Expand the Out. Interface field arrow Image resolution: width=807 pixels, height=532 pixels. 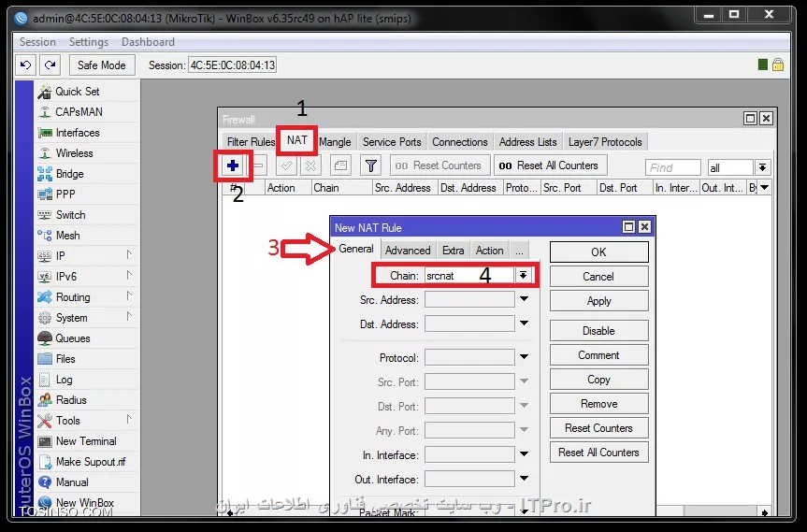click(524, 478)
